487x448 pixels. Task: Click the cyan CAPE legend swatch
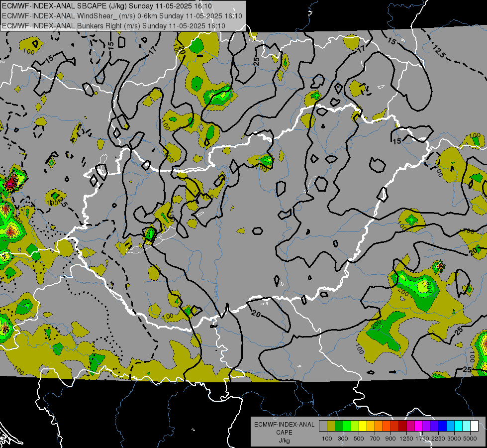[459, 426]
